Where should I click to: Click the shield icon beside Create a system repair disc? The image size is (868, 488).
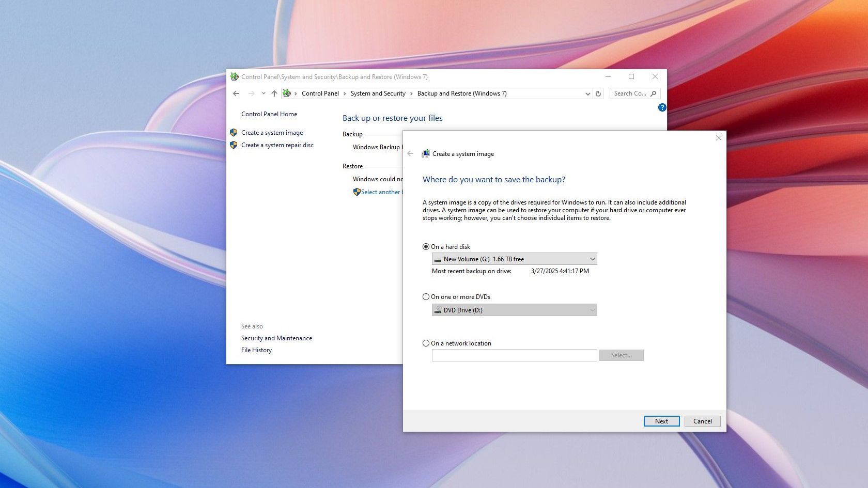coord(234,145)
